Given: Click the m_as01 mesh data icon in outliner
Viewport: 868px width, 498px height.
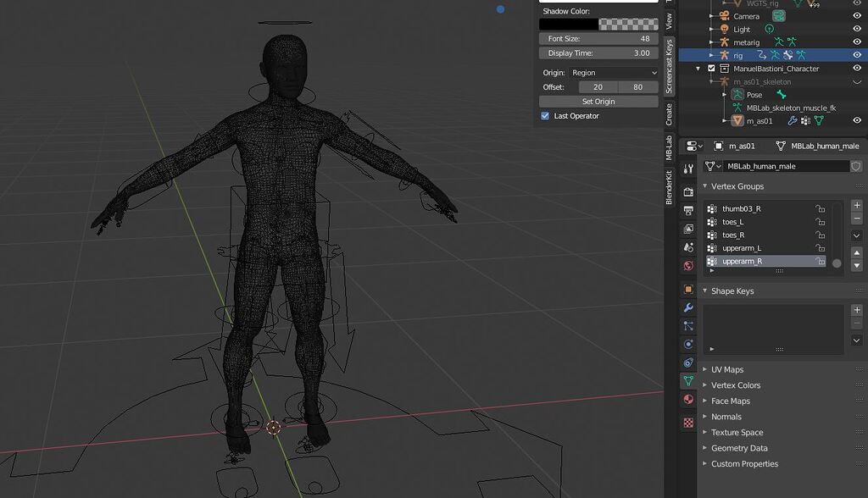Looking at the screenshot, I should coord(819,120).
